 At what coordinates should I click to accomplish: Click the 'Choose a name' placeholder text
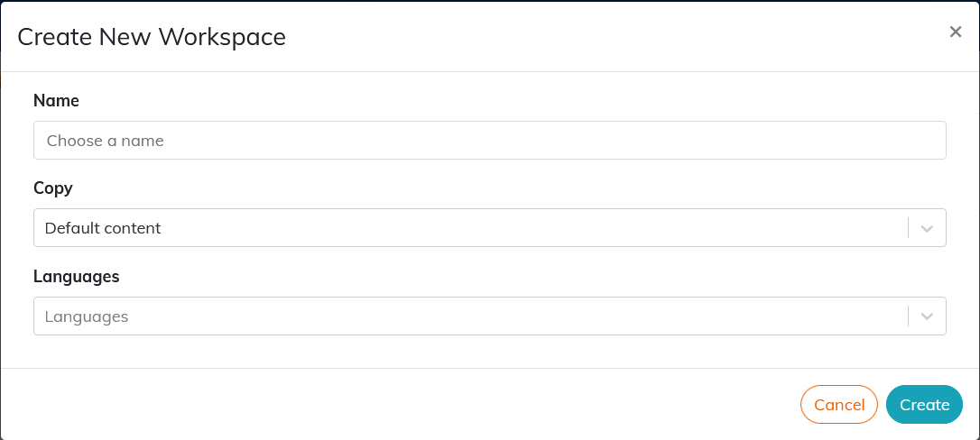[x=106, y=141]
